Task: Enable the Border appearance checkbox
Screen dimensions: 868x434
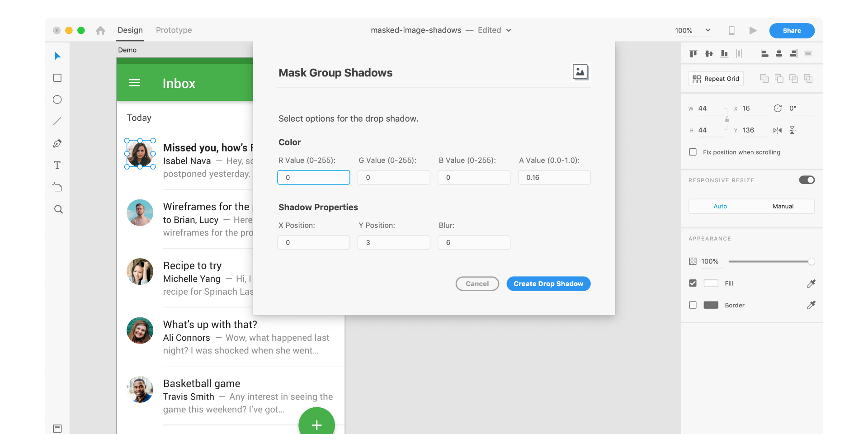Action: (693, 305)
